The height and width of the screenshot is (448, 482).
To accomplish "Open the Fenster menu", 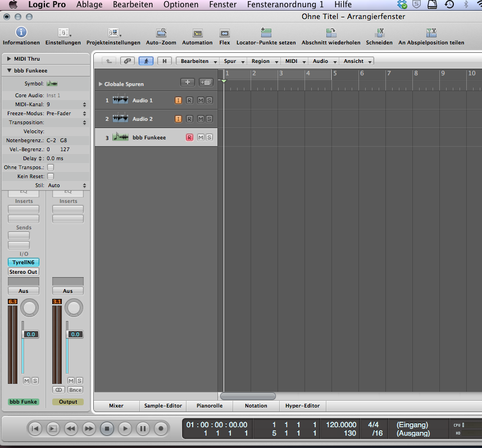I will pos(223,4).
